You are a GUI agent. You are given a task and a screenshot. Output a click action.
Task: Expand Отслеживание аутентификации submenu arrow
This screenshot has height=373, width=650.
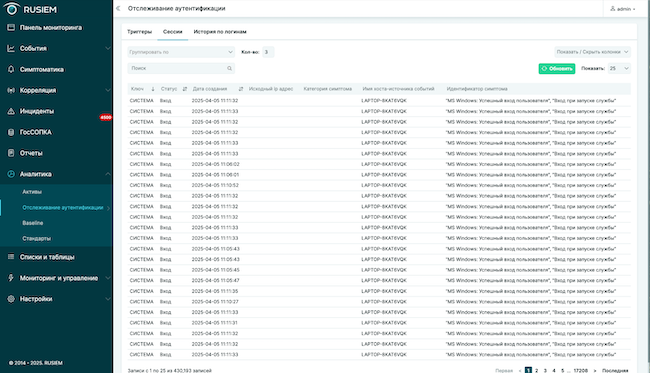pos(109,208)
